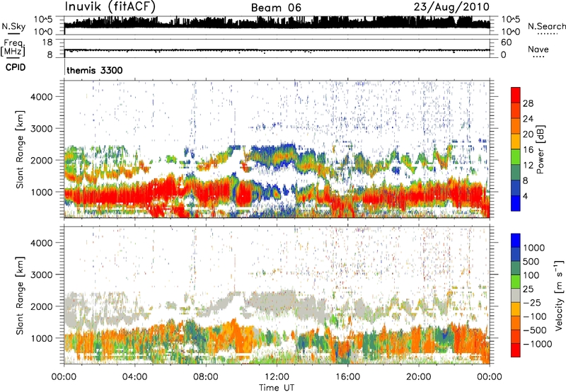Image resolution: width=566 pixels, height=392 pixels.
Task: Click the '20:00' time tick label
Action: (x=418, y=377)
